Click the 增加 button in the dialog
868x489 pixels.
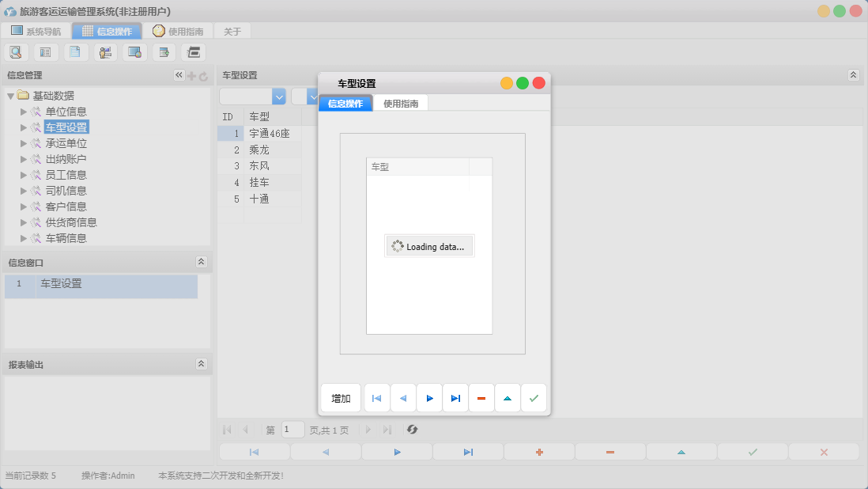[x=341, y=398]
